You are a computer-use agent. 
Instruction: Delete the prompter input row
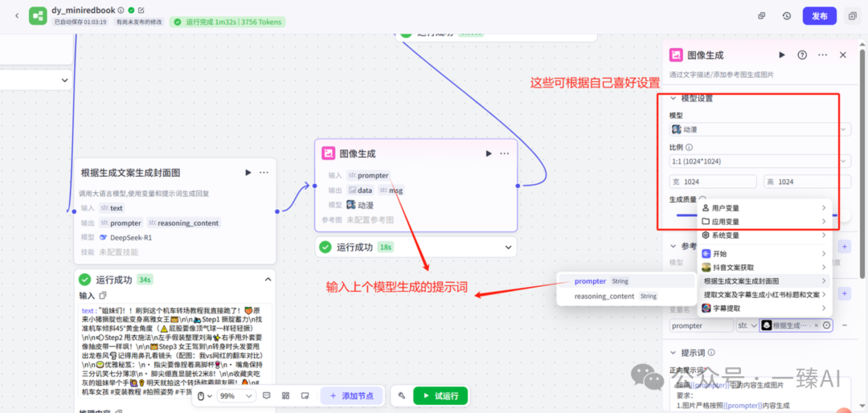pyautogui.click(x=845, y=325)
